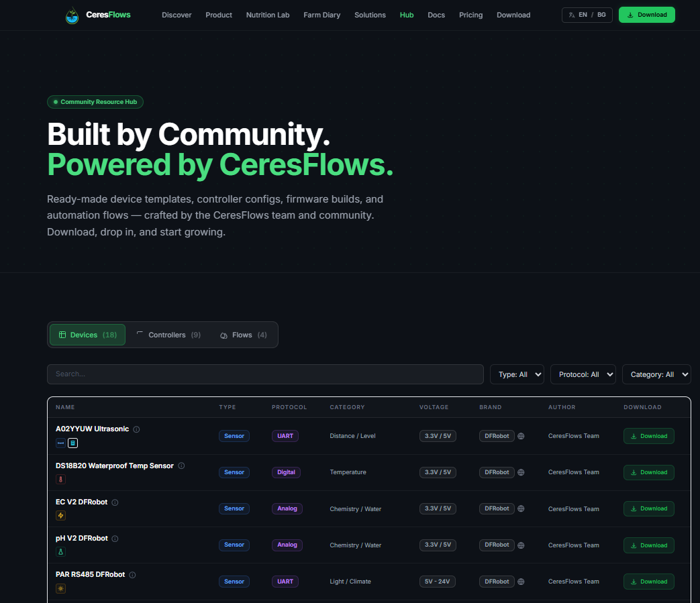The image size is (700, 603).
Task: Open Discover in top navigation
Action: click(x=177, y=15)
